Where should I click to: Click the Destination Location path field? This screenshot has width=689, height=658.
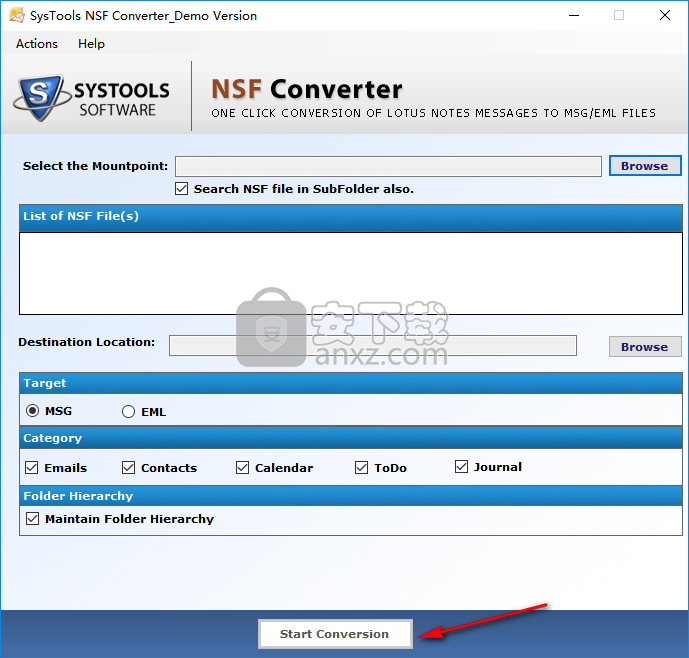372,346
